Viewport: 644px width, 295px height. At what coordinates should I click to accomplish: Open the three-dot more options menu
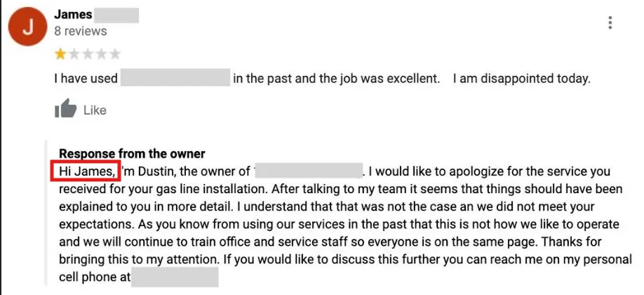[x=610, y=23]
